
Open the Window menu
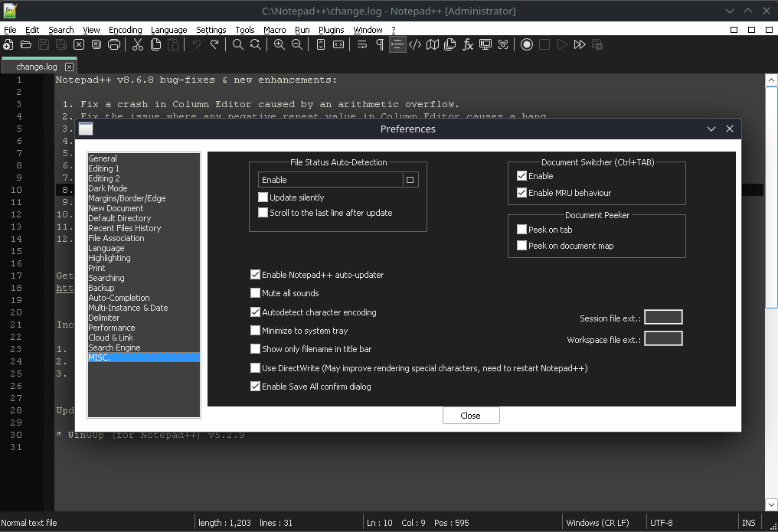click(368, 30)
